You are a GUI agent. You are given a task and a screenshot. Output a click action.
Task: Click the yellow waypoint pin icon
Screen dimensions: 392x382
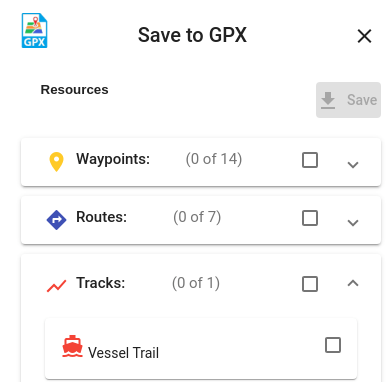(x=56, y=162)
